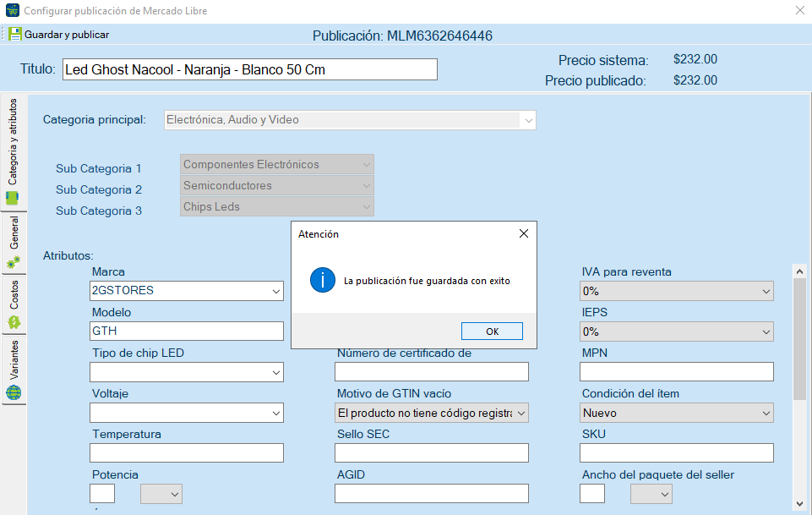Open the Condición del ítem dropdown
The width and height of the screenshot is (812, 515).
click(x=676, y=413)
